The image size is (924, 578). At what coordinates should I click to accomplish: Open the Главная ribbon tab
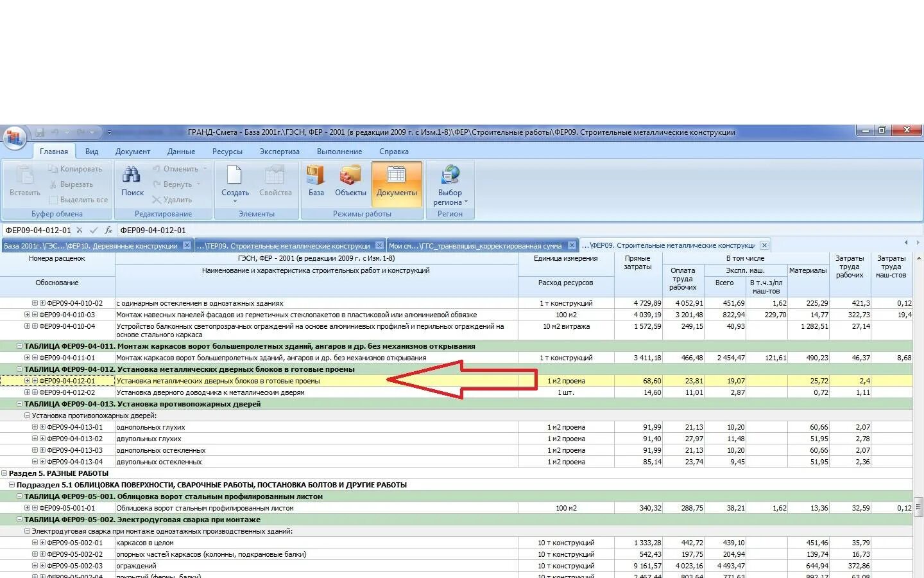coord(54,152)
